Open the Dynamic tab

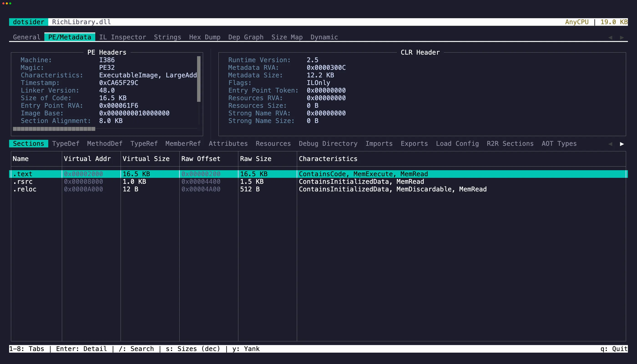tap(324, 37)
